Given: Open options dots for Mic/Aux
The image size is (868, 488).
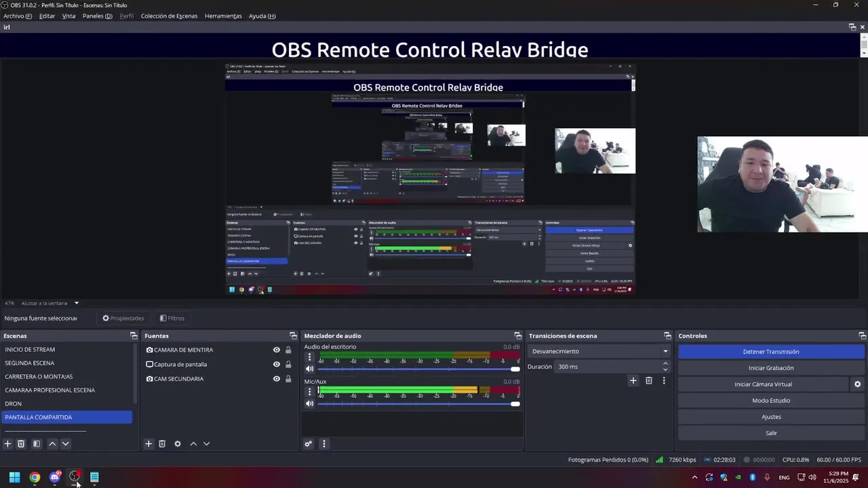Looking at the screenshot, I should (310, 391).
